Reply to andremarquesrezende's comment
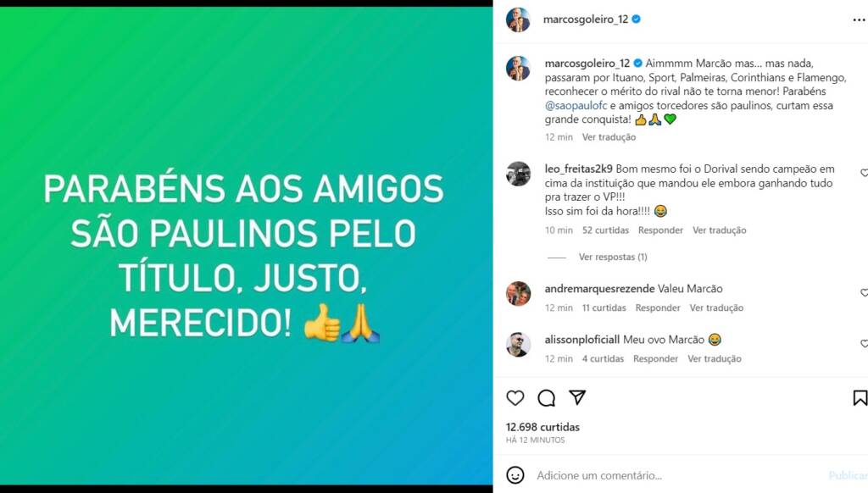Image resolution: width=868 pixels, height=493 pixels. tap(658, 307)
